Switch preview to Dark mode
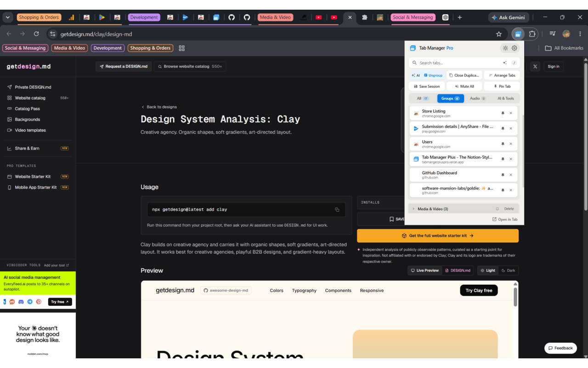Viewport: 588px width, 368px height. pyautogui.click(x=508, y=270)
